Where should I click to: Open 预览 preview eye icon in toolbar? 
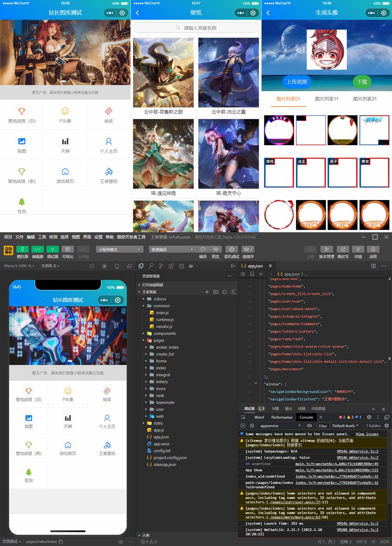point(216,249)
